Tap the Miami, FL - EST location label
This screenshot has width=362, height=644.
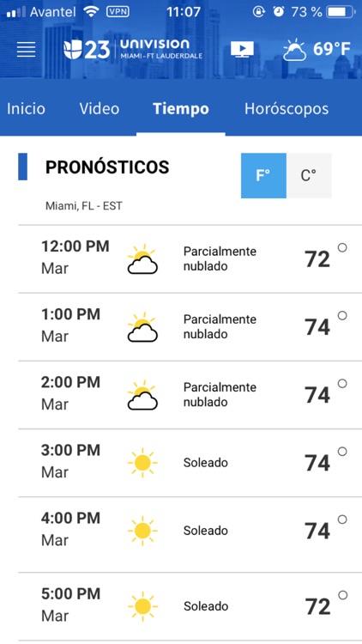84,206
